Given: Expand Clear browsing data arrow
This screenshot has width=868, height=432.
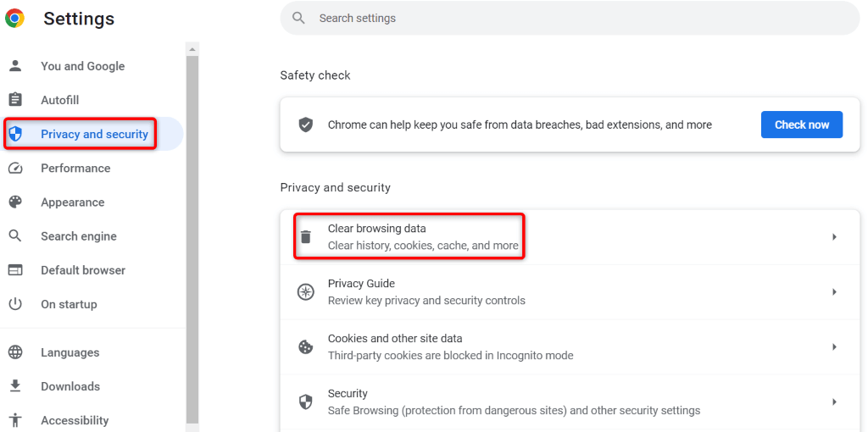Looking at the screenshot, I should point(834,237).
